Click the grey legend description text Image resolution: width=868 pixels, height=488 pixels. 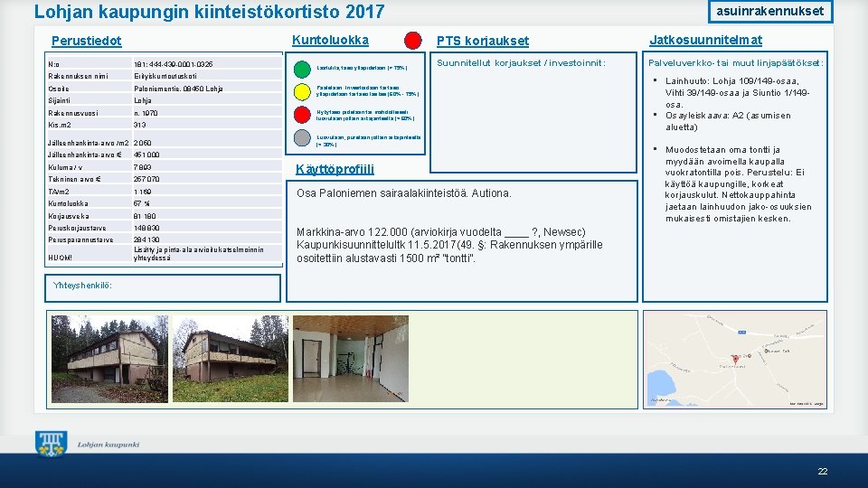(368, 141)
